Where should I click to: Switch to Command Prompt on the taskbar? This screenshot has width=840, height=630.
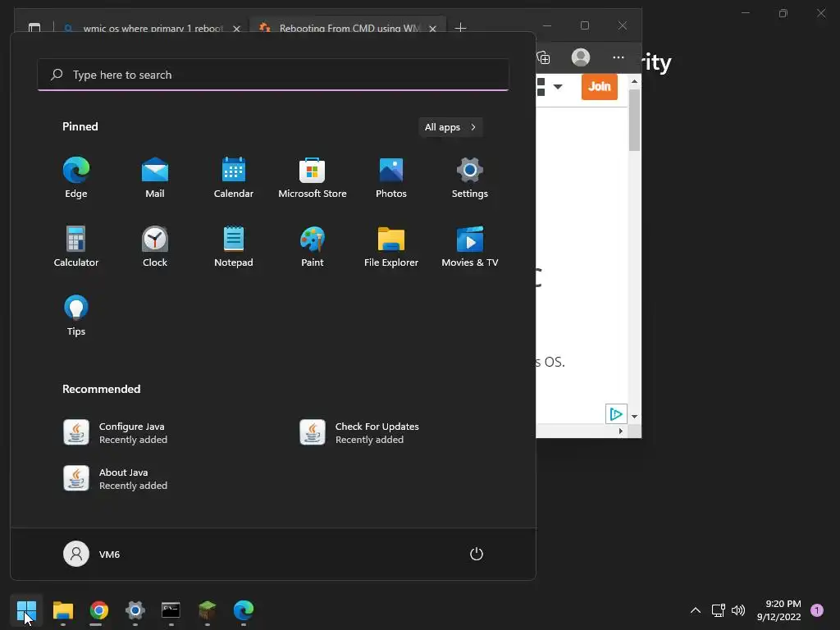click(171, 610)
